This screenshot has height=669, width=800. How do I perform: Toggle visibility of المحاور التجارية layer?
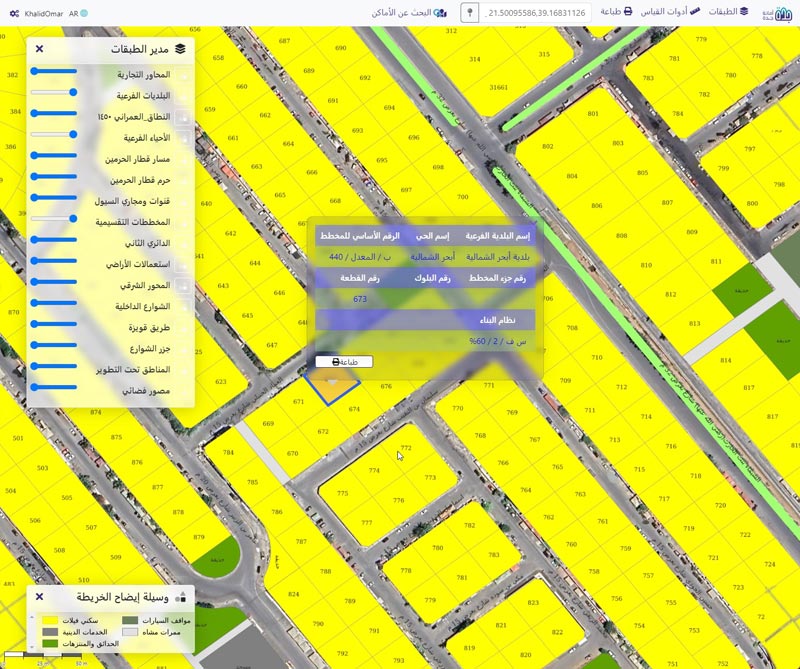coord(183,75)
